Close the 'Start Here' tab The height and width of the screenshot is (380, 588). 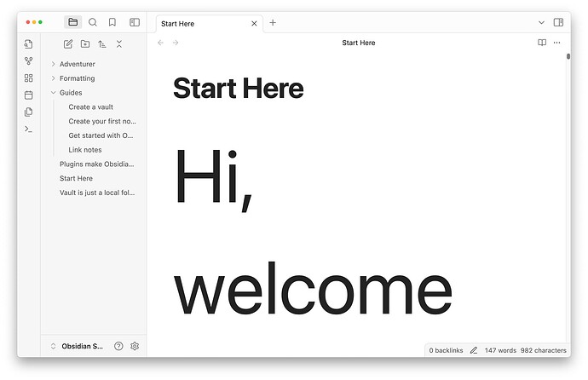[254, 24]
